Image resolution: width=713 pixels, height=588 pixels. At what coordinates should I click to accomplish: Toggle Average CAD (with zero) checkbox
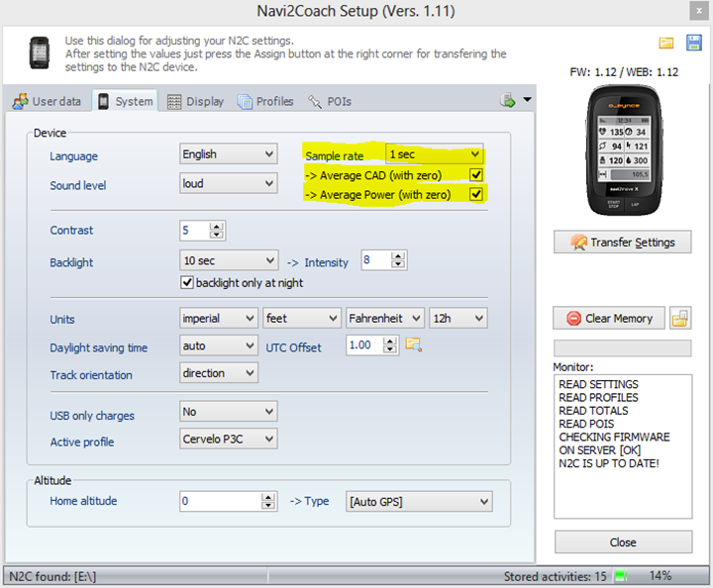click(476, 175)
